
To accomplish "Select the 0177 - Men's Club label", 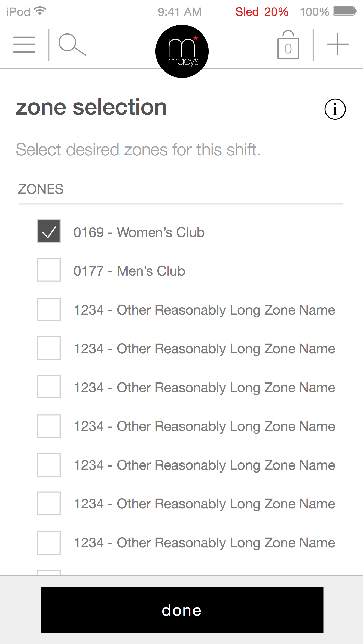I will (x=129, y=271).
